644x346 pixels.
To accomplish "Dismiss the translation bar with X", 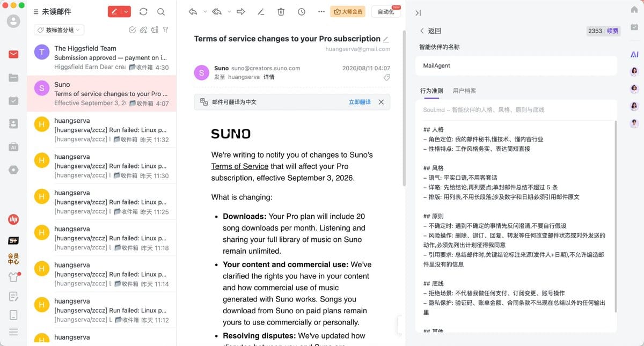I will (381, 102).
